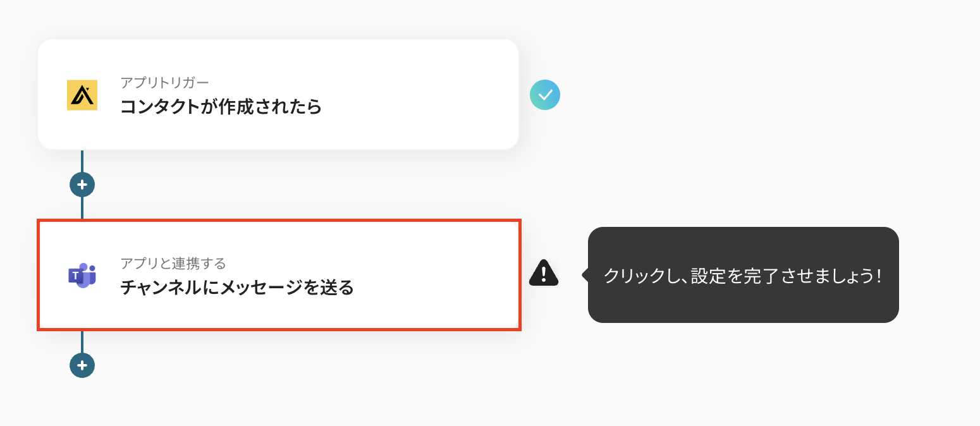The width and height of the screenshot is (980, 426).
Task: Click the green checkmark status icon
Action: [x=545, y=95]
